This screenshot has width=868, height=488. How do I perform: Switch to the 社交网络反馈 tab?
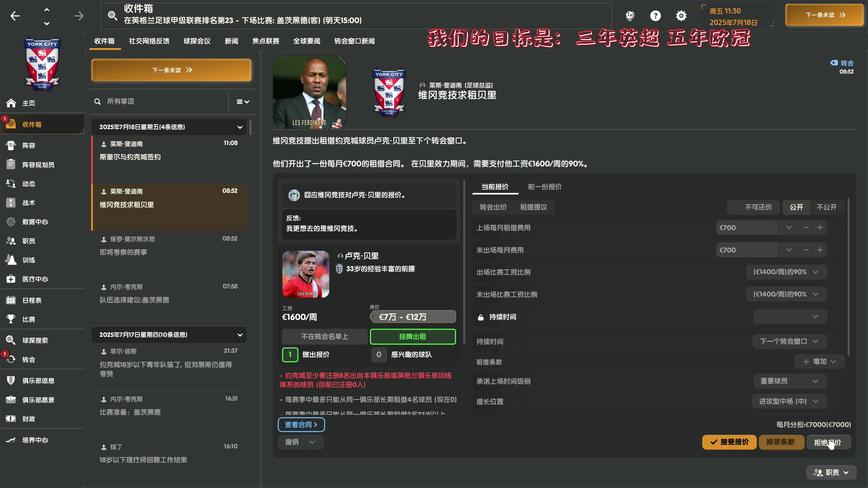[x=149, y=41]
